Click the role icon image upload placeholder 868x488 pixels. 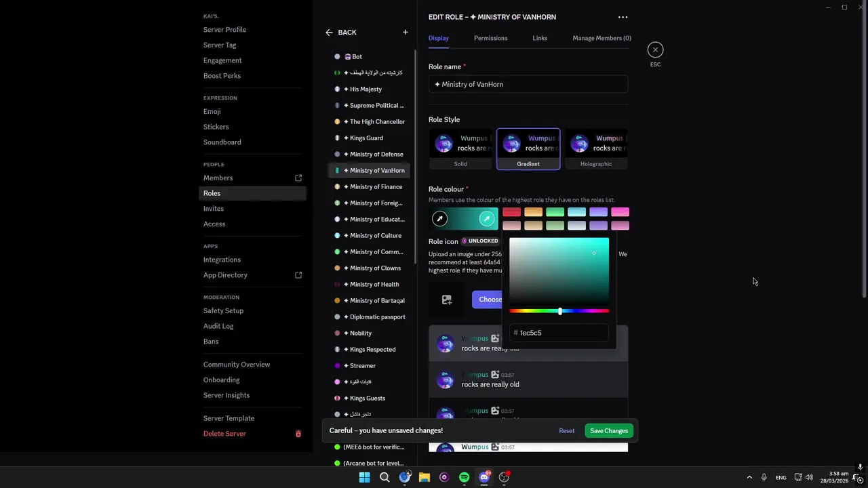pos(447,300)
